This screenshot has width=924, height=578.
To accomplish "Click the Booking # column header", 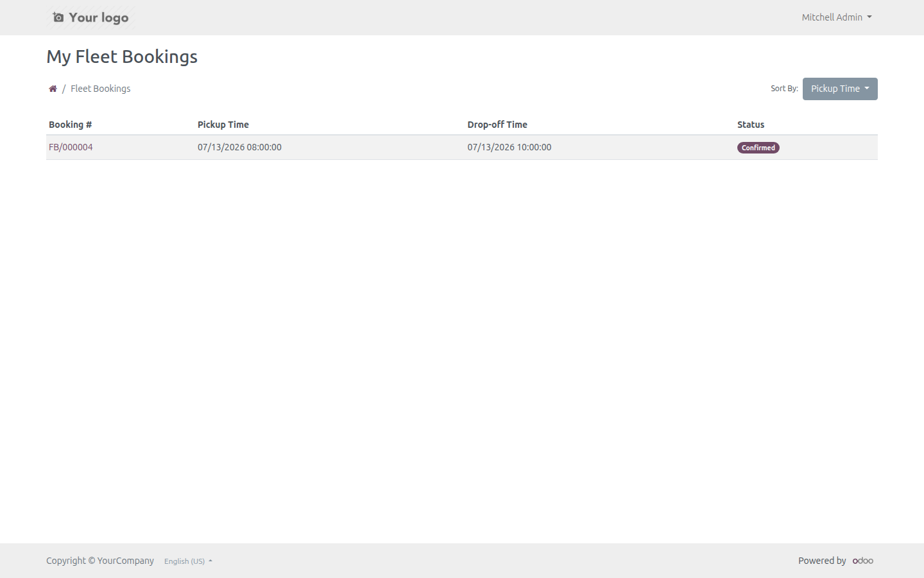I will (71, 125).
